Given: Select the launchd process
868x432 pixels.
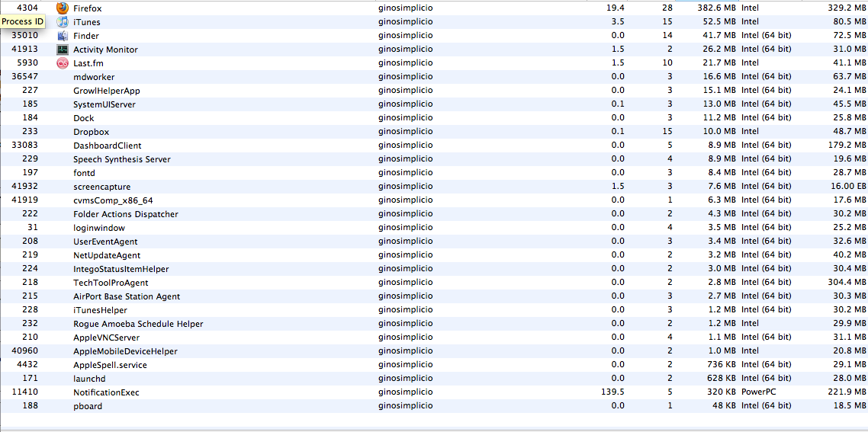Looking at the screenshot, I should (434, 379).
